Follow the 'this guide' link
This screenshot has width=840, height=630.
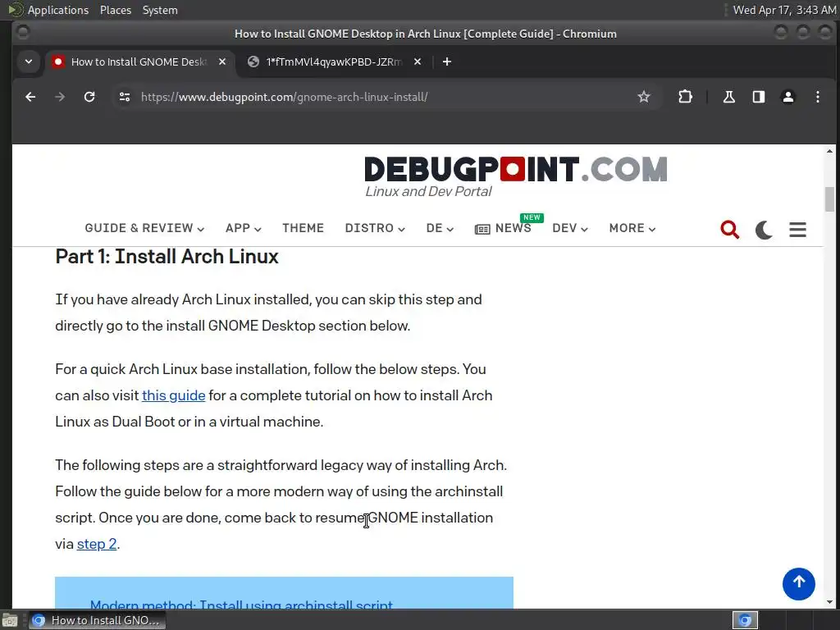pyautogui.click(x=174, y=395)
